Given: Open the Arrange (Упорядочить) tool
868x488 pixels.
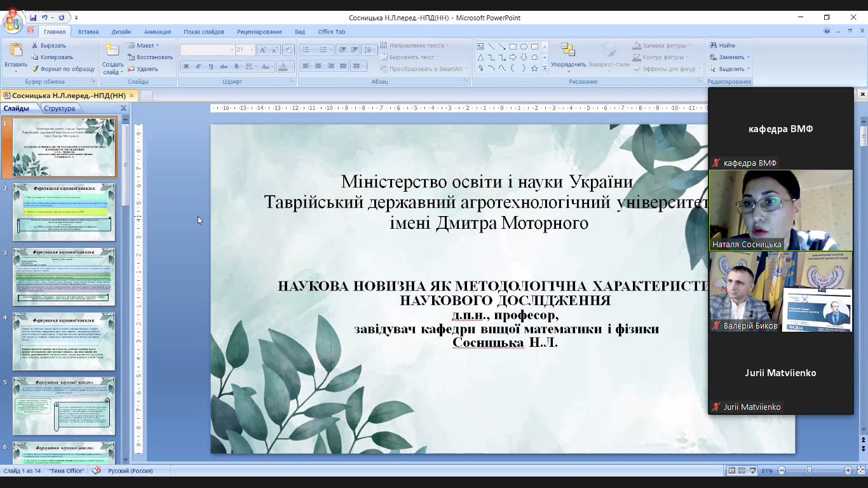Looking at the screenshot, I should click(568, 55).
